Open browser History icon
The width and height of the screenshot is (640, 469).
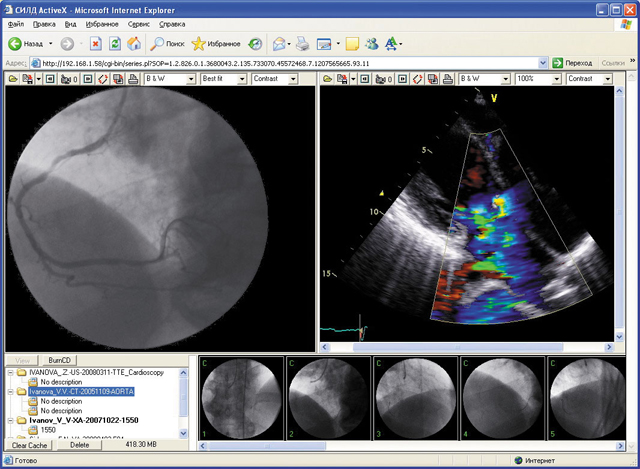tap(255, 44)
